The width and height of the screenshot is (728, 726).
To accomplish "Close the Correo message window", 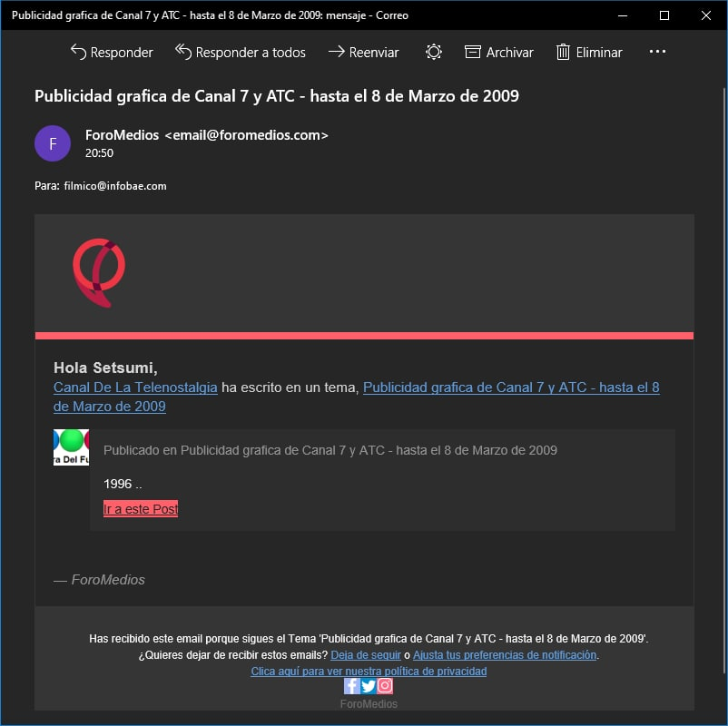I will pos(706,15).
